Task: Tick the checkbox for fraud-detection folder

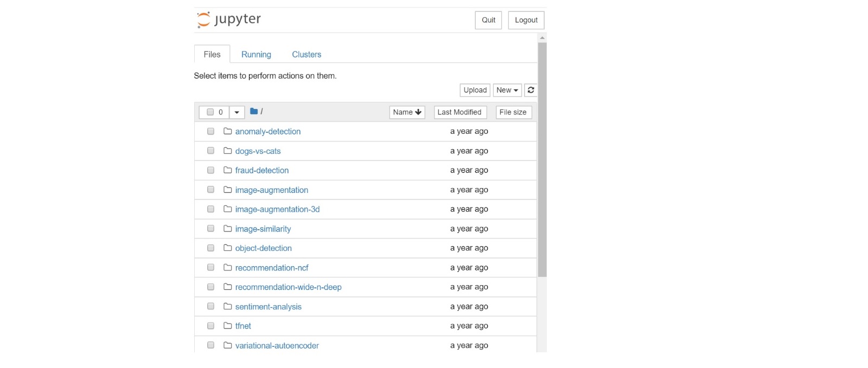Action: [x=210, y=170]
